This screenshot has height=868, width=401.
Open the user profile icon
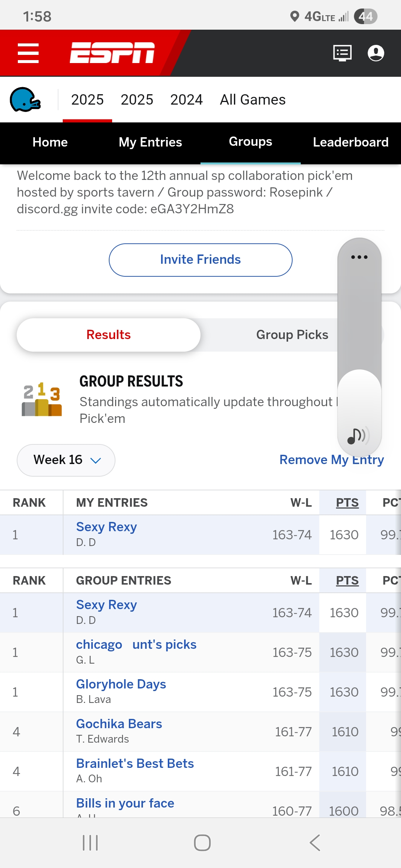pos(376,53)
